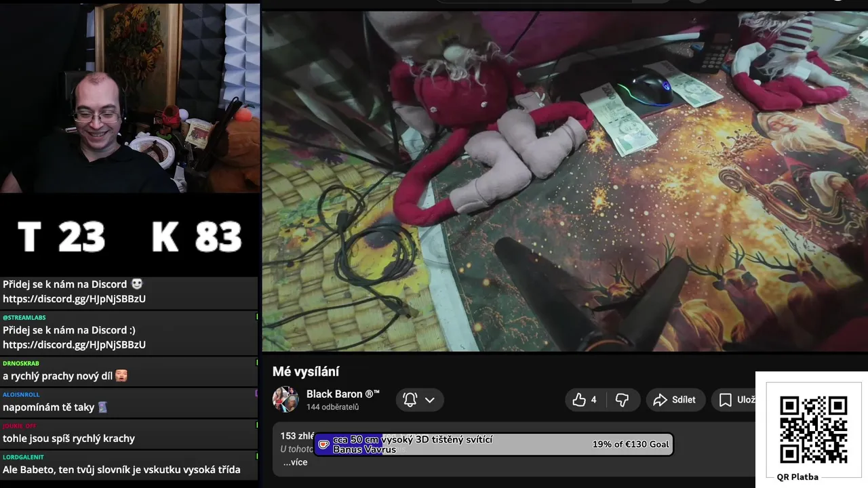This screenshot has width=868, height=488.
Task: Click the QR Platba label
Action: click(x=797, y=476)
